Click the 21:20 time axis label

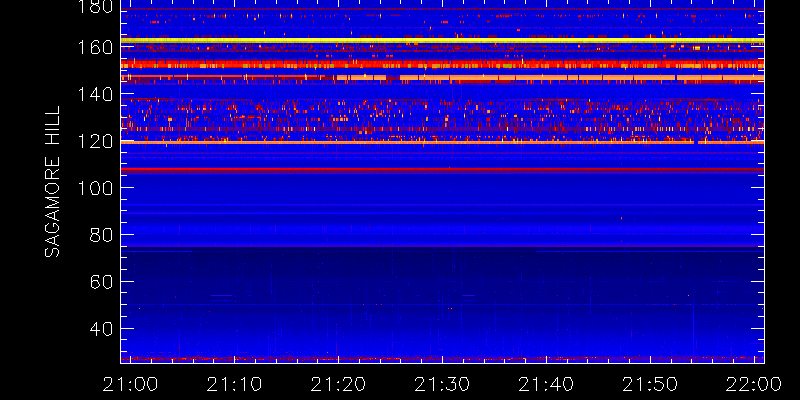pyautogui.click(x=338, y=384)
